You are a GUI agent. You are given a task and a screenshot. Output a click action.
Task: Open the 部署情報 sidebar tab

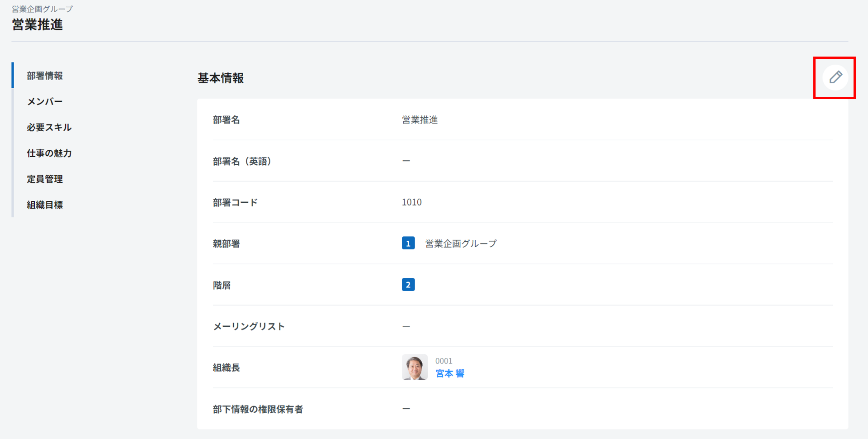point(45,76)
